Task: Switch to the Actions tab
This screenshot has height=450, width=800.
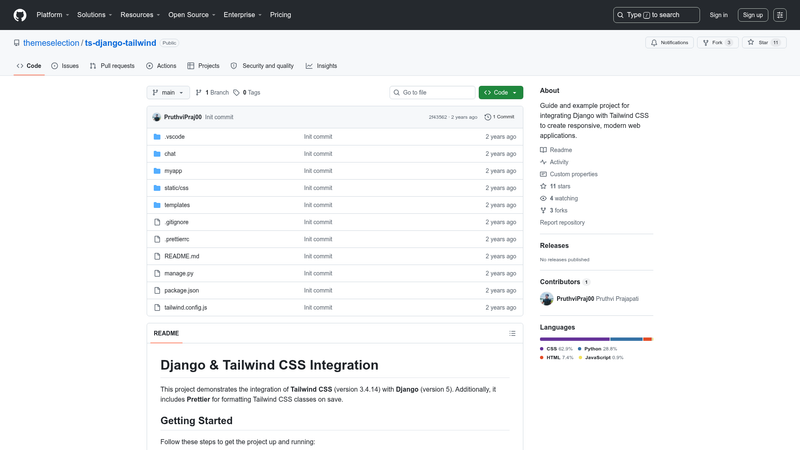Action: [161, 66]
